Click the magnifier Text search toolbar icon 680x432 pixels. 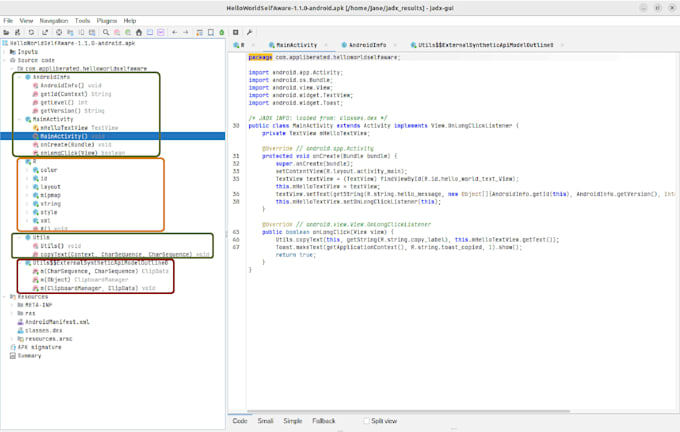click(x=106, y=33)
